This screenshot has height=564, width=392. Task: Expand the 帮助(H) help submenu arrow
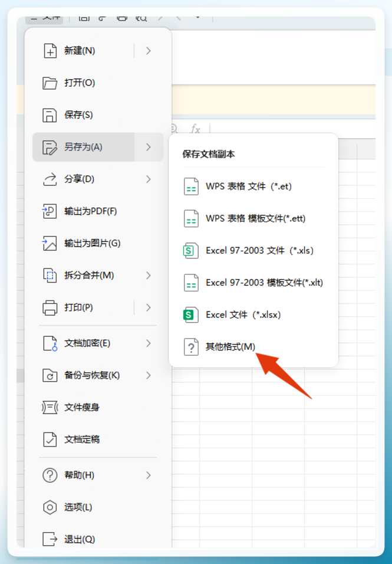(x=149, y=475)
